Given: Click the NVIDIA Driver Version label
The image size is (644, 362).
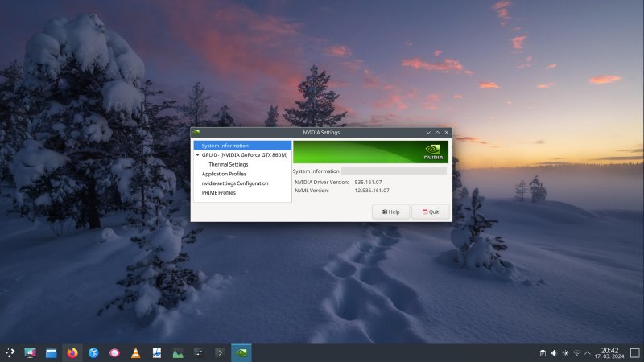Looking at the screenshot, I should 321,183.
